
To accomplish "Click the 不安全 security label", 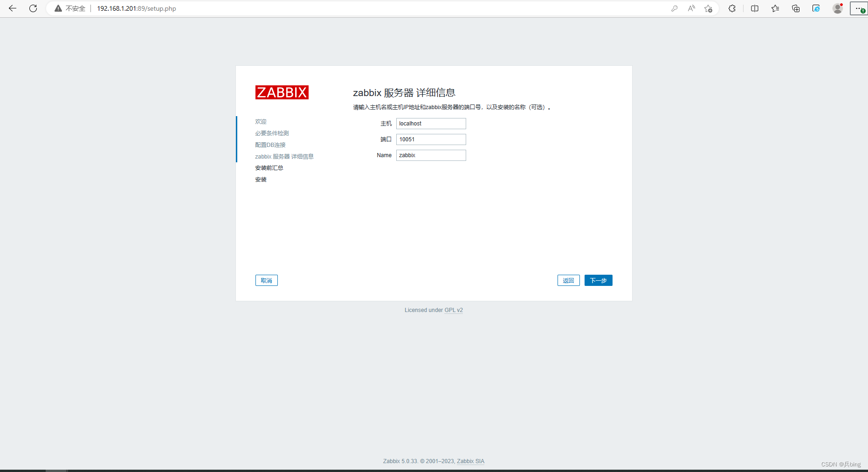I will click(76, 8).
